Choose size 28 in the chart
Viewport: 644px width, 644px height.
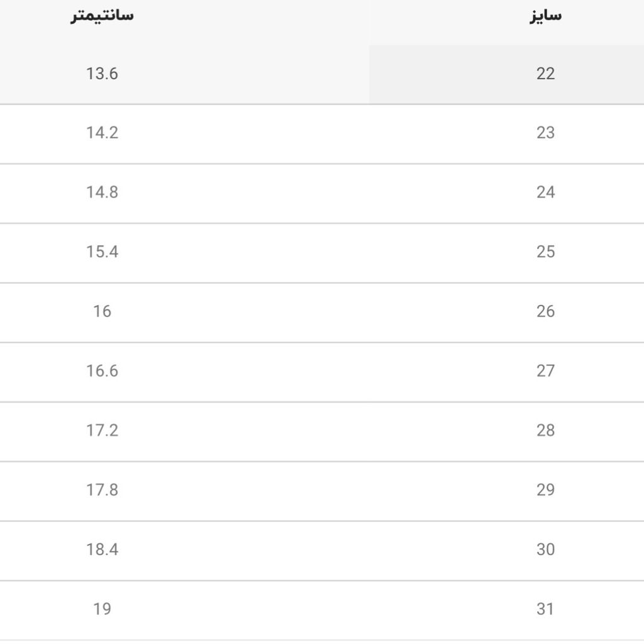[x=545, y=431]
